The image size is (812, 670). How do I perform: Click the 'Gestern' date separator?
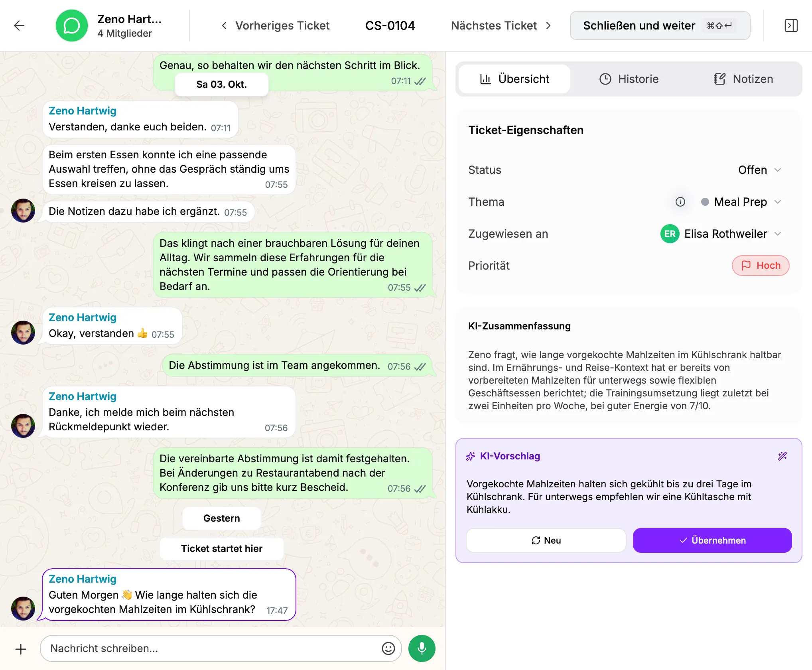(222, 518)
